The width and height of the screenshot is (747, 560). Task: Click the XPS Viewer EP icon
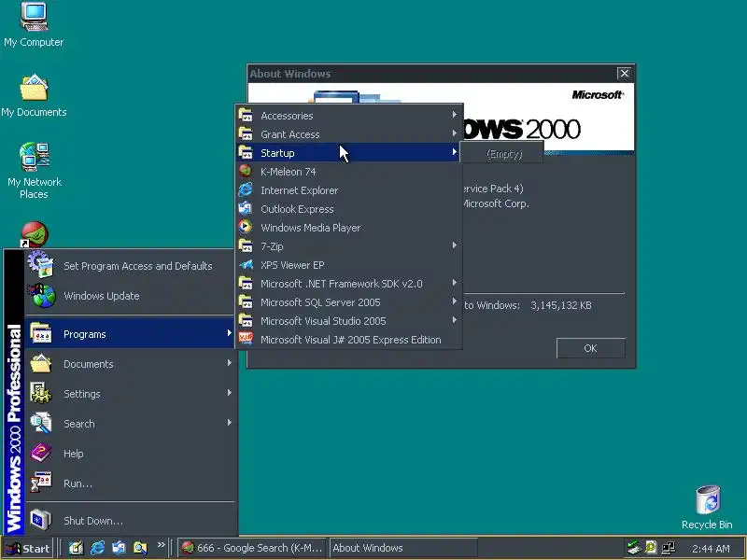point(246,264)
